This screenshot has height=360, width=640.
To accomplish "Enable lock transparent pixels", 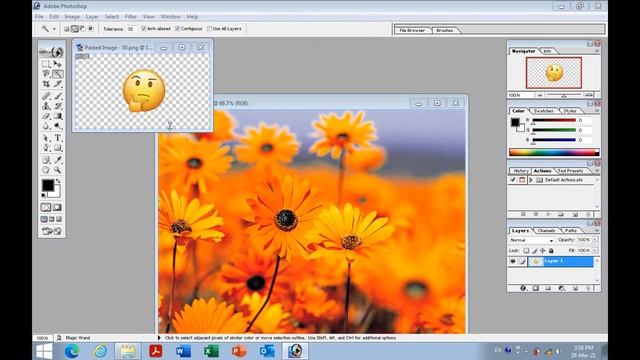I will tap(526, 251).
